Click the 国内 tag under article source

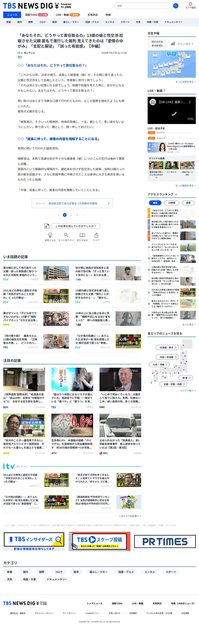coord(20,57)
